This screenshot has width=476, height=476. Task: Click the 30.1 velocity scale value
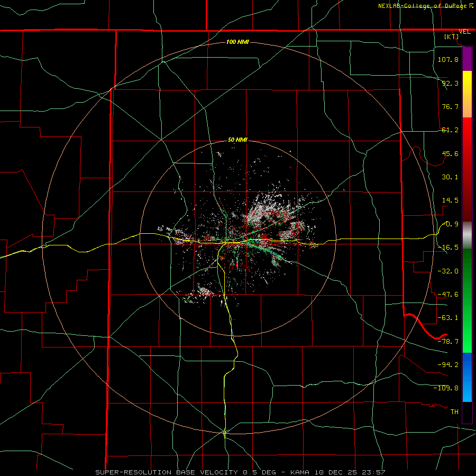coord(450,177)
